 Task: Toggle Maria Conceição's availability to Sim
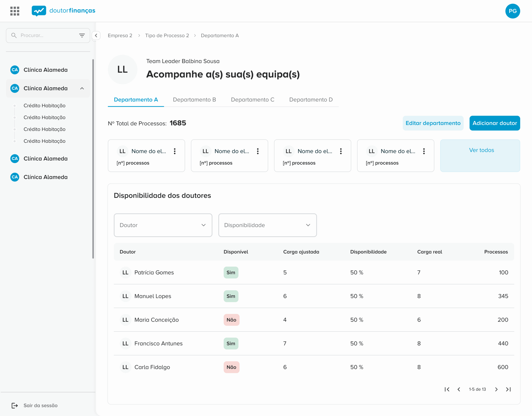[x=231, y=320]
